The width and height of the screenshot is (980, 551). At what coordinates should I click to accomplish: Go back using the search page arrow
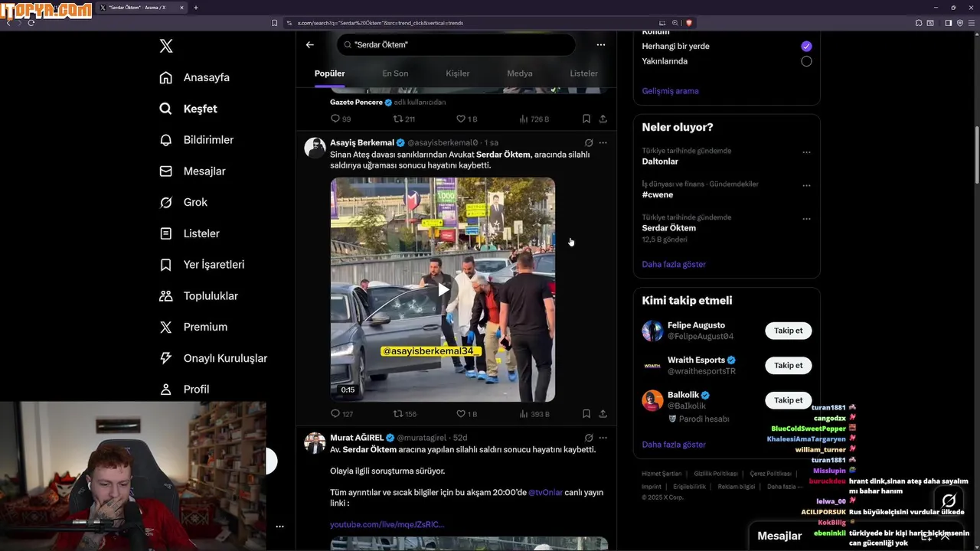click(310, 44)
